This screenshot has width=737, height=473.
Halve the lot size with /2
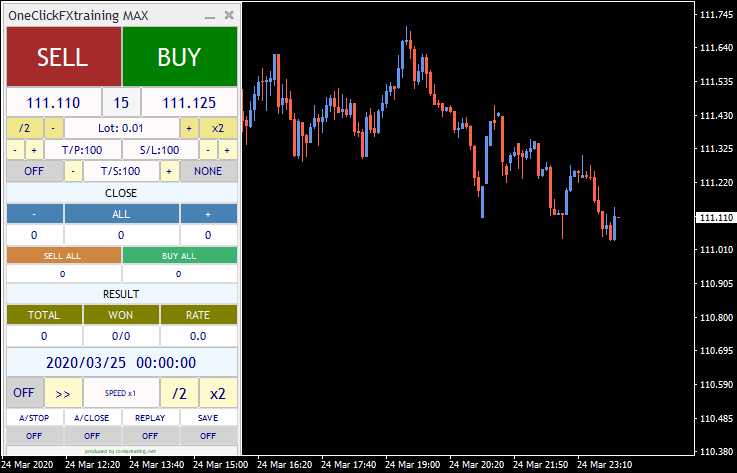[25, 128]
